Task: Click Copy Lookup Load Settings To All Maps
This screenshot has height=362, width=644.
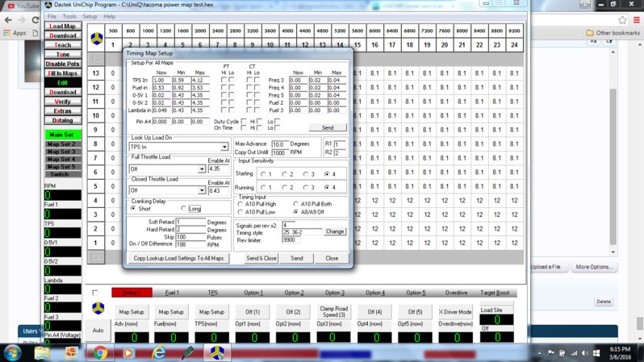Action: (x=178, y=258)
